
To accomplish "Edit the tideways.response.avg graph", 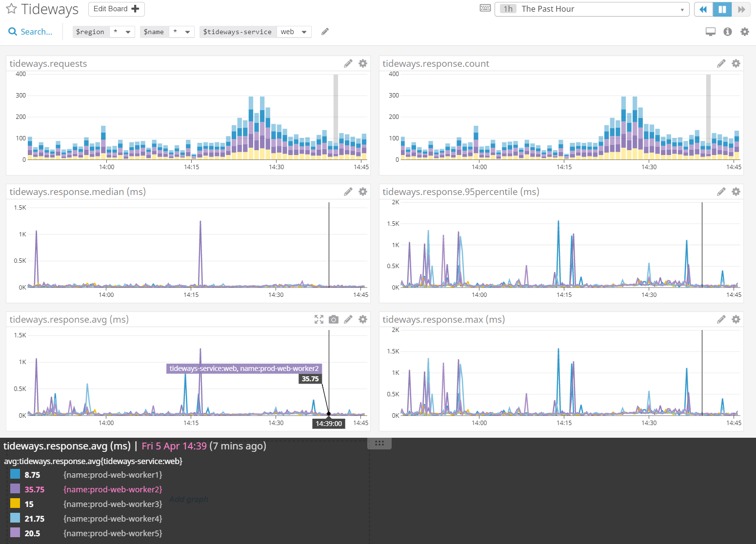I will click(348, 319).
